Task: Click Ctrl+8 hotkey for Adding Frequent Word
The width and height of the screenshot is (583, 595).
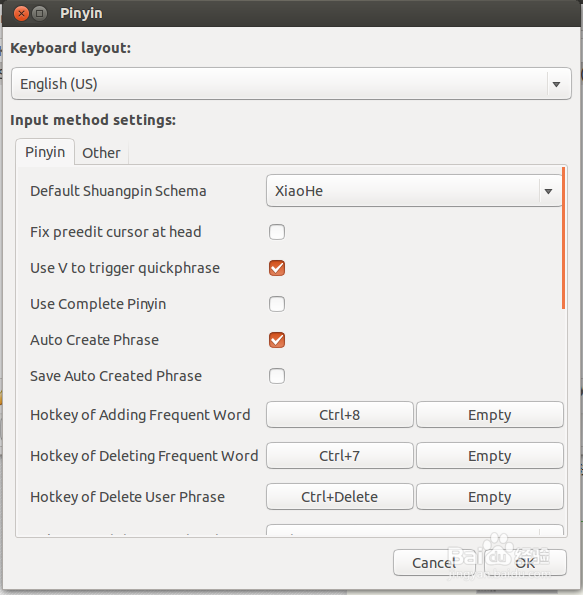Action: point(340,415)
